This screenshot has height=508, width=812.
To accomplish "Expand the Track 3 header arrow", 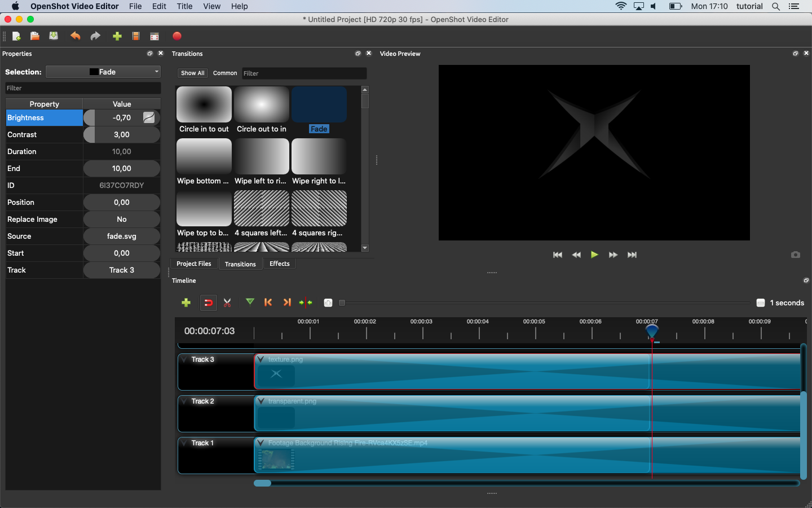I will click(184, 360).
